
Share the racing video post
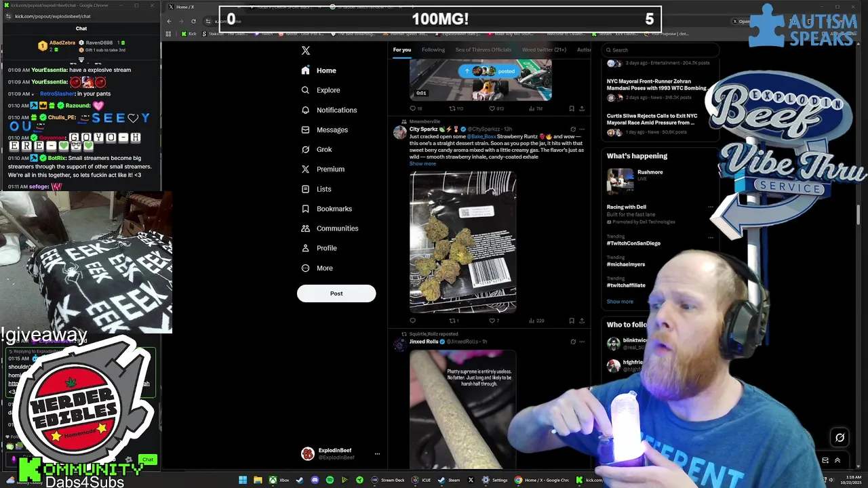[581, 108]
